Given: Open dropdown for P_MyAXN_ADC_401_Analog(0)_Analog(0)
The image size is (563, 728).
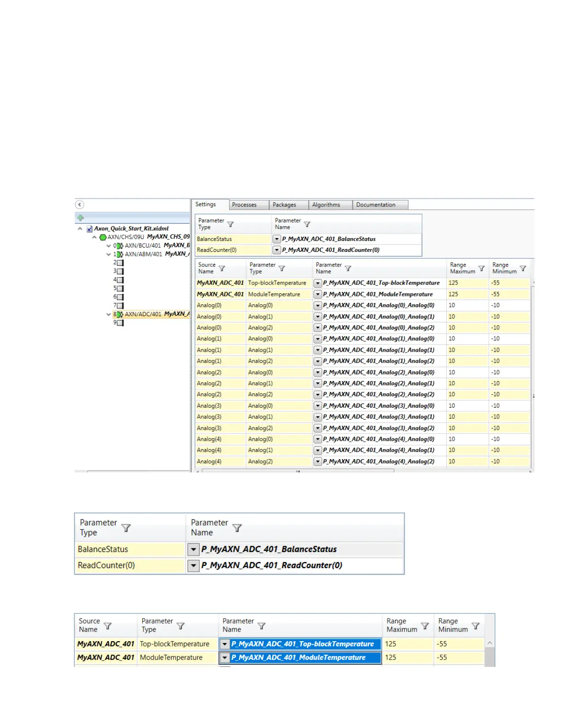Looking at the screenshot, I should click(x=317, y=306).
